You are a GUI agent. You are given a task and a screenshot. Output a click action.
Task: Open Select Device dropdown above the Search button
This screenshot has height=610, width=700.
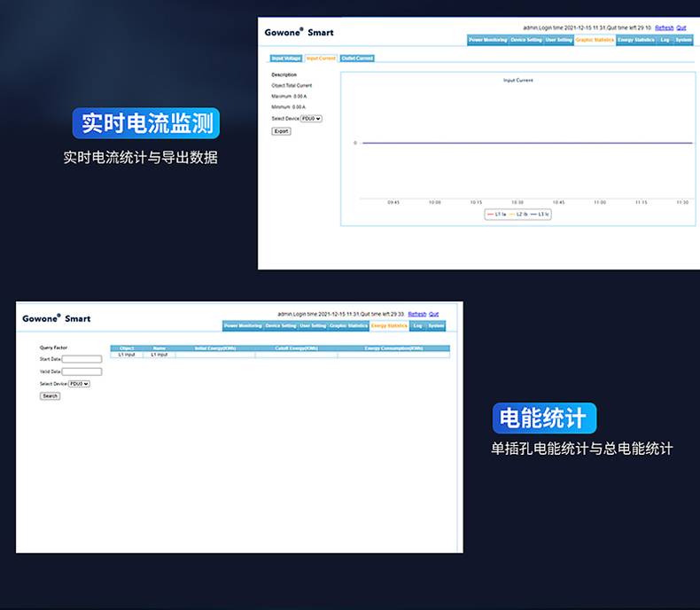(x=79, y=384)
